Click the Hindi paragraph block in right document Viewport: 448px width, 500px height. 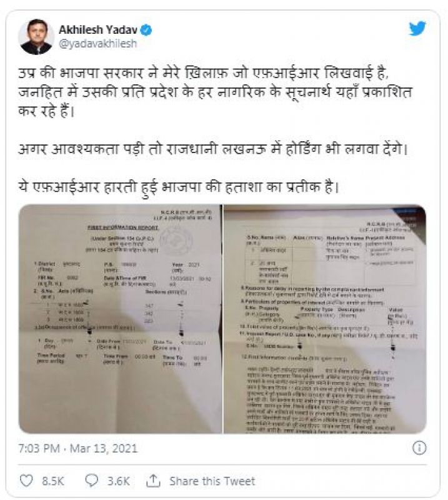[321, 401]
